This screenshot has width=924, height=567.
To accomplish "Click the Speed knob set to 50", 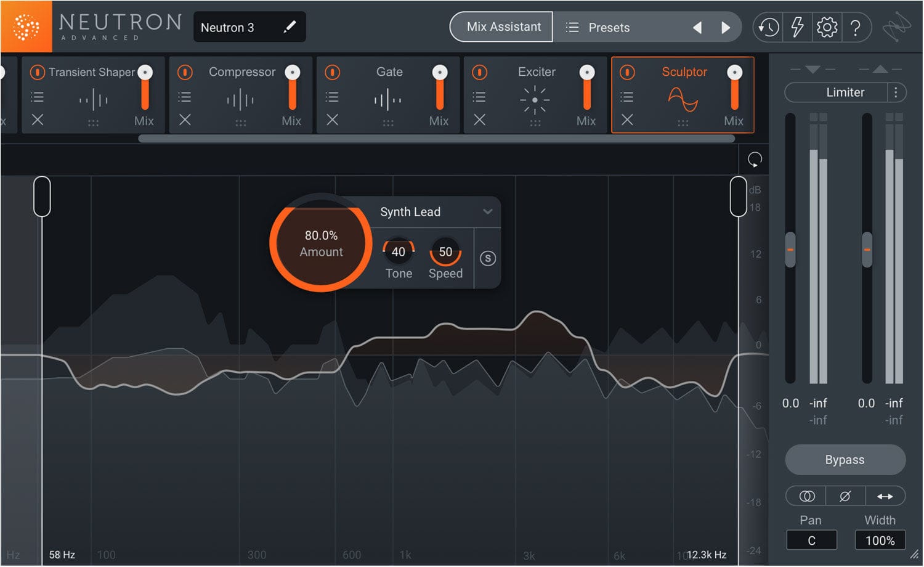I will point(445,251).
